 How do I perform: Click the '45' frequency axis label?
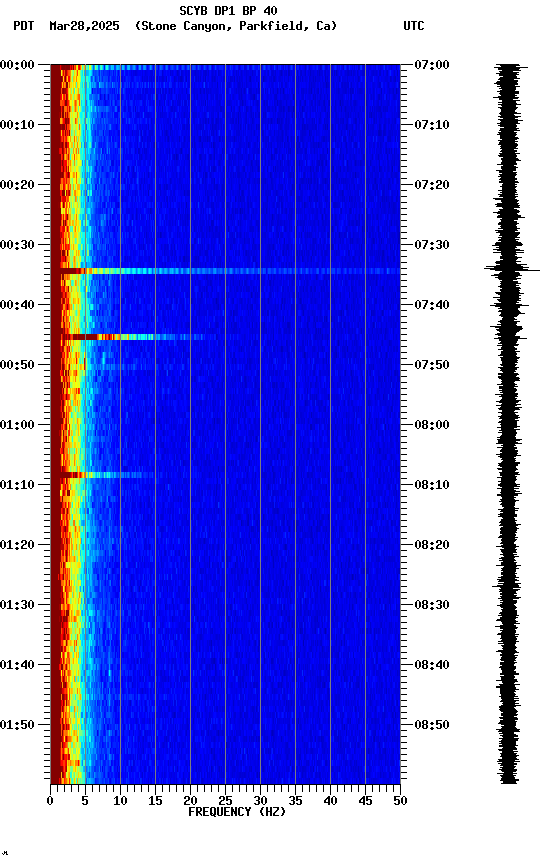tap(365, 802)
